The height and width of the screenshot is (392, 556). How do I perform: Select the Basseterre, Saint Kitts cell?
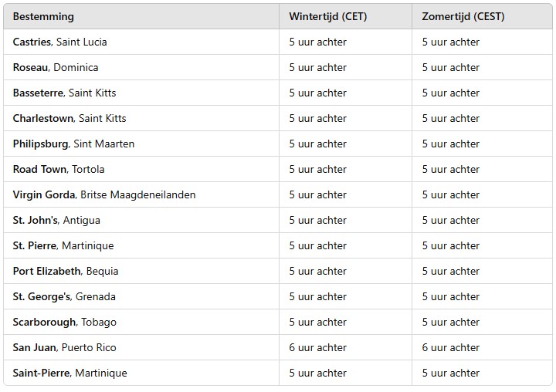[x=64, y=93]
